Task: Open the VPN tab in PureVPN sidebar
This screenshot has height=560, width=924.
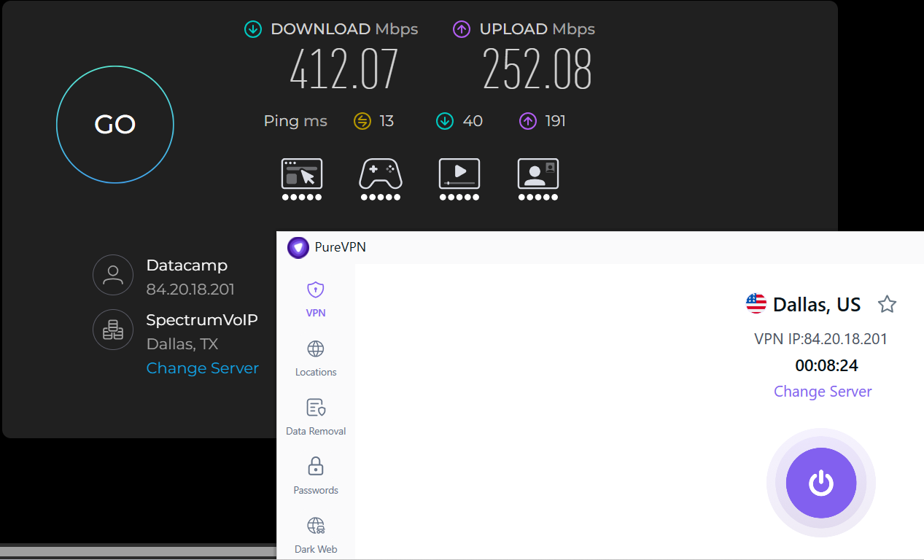Action: click(x=316, y=299)
